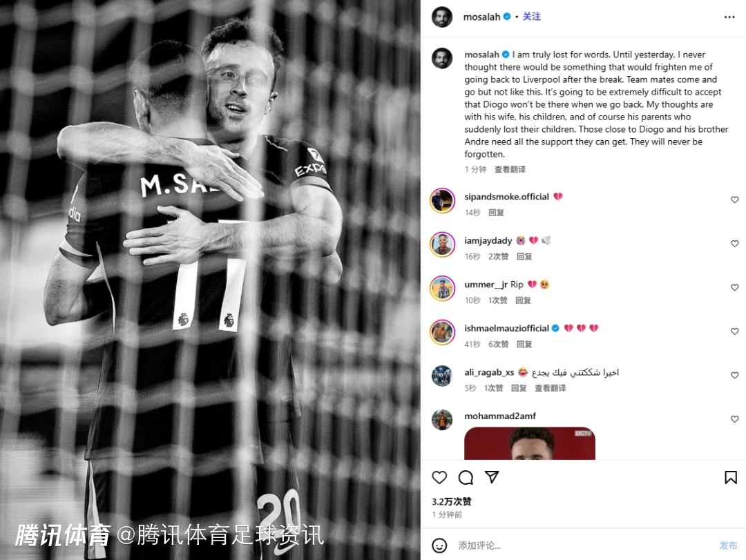The height and width of the screenshot is (560, 746).
Task: Follow mosalah using 关注 button
Action: point(531,17)
